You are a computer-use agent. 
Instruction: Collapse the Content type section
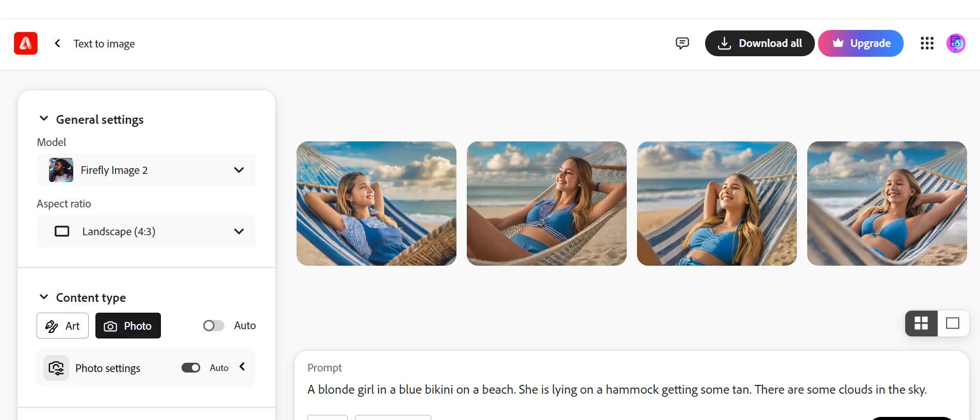coord(44,297)
